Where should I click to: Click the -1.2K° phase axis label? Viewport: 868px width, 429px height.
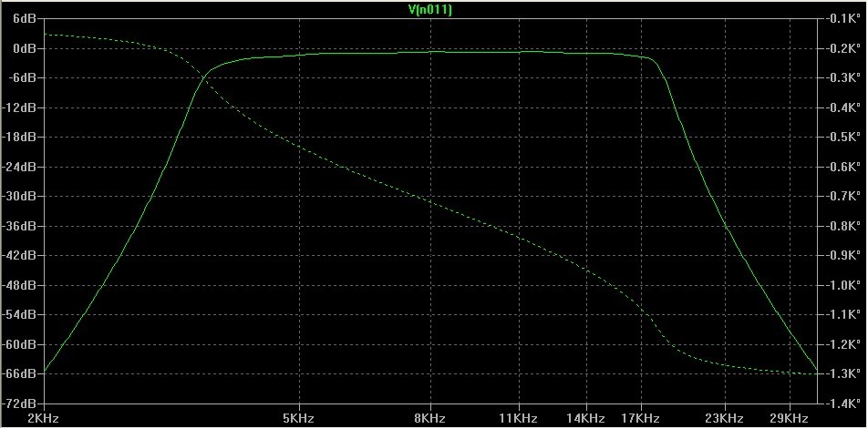pos(844,344)
